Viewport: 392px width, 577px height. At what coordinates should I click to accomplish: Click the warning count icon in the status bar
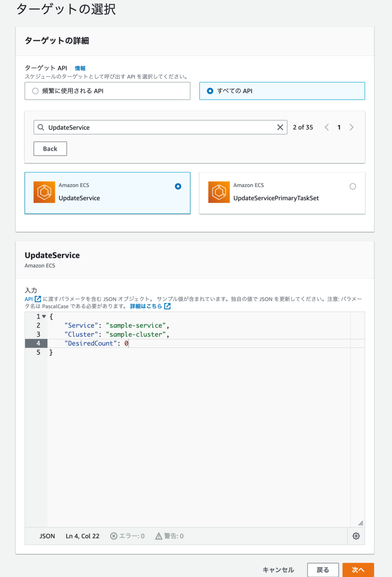click(x=158, y=536)
